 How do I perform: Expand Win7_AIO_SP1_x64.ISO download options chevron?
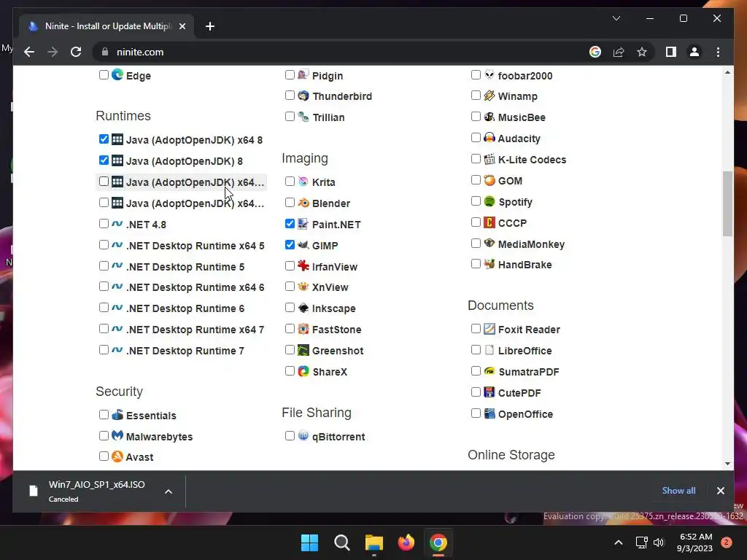[x=169, y=491]
